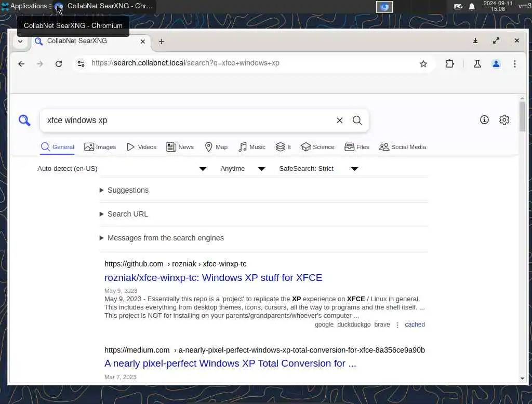
Task: Click the scrollbar down arrow
Action: point(522,378)
